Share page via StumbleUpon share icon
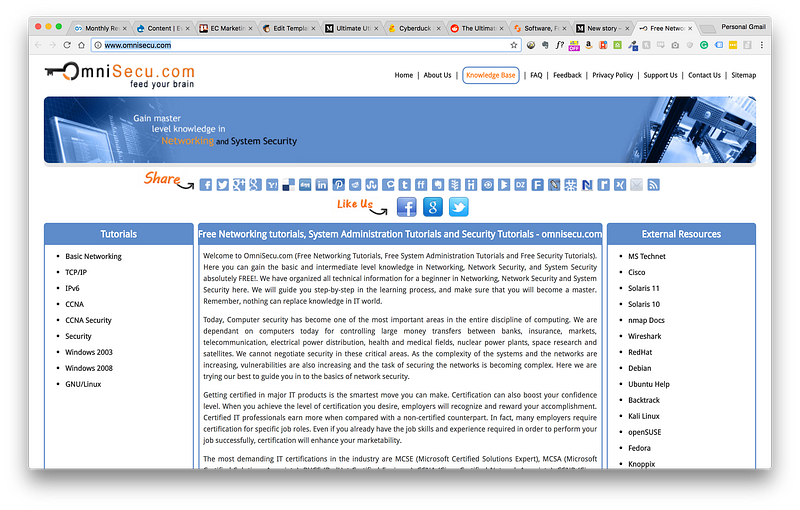This screenshot has height=510, width=800. pyautogui.click(x=371, y=185)
